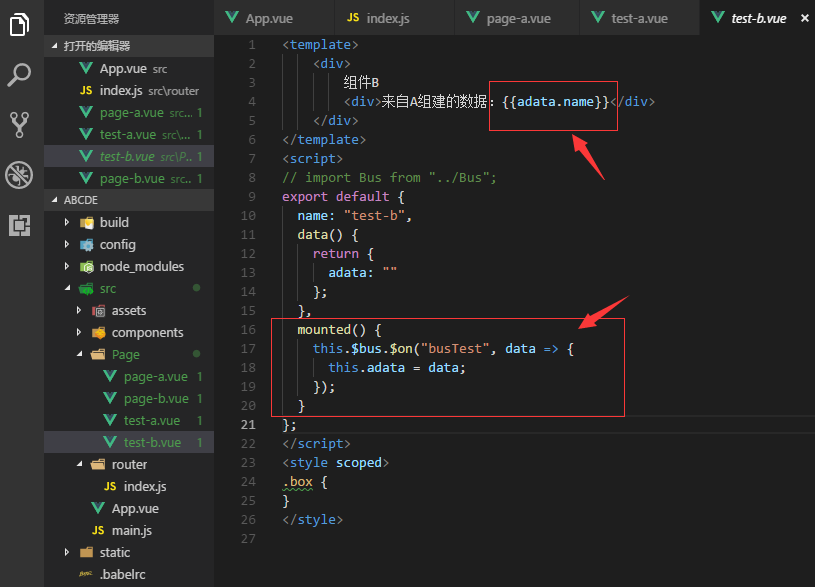
Task: Collapse the 打开的编辑器 section
Action: pyautogui.click(x=129, y=46)
